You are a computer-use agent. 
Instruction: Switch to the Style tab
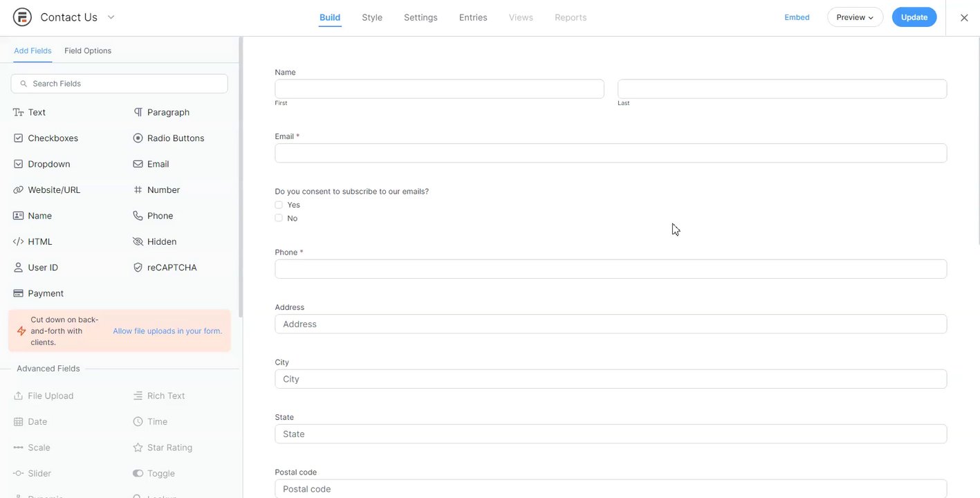372,17
